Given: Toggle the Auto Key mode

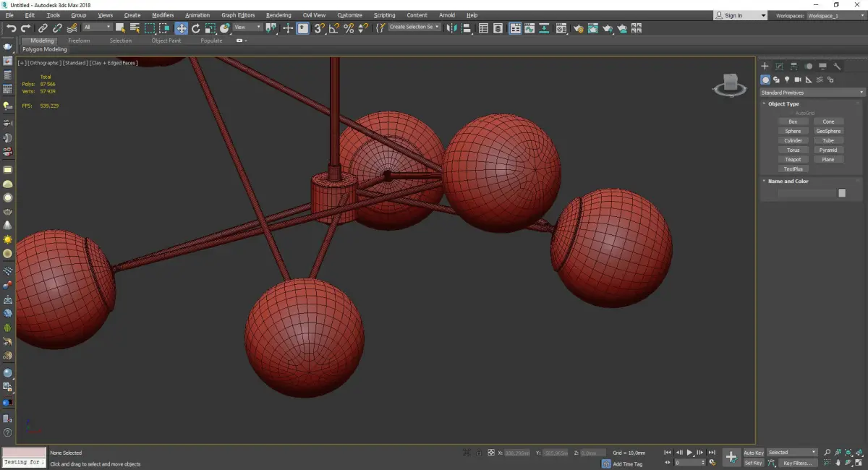Looking at the screenshot, I should [x=754, y=453].
